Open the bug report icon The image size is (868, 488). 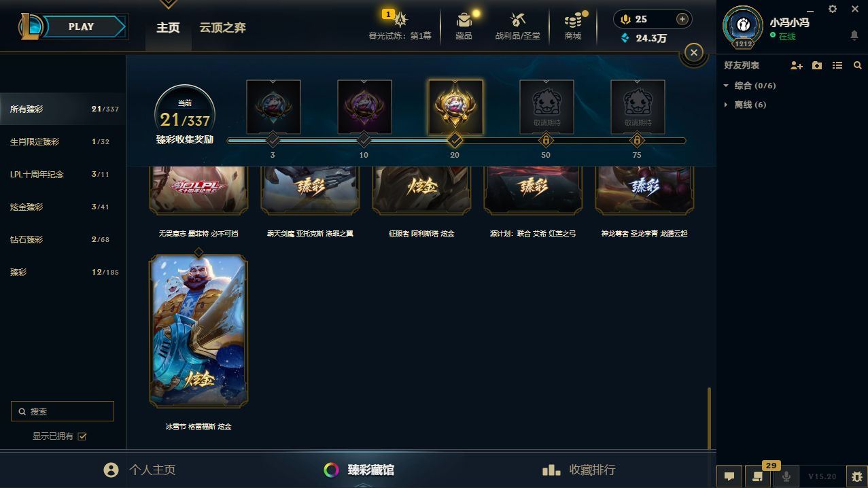pyautogui.click(x=856, y=476)
